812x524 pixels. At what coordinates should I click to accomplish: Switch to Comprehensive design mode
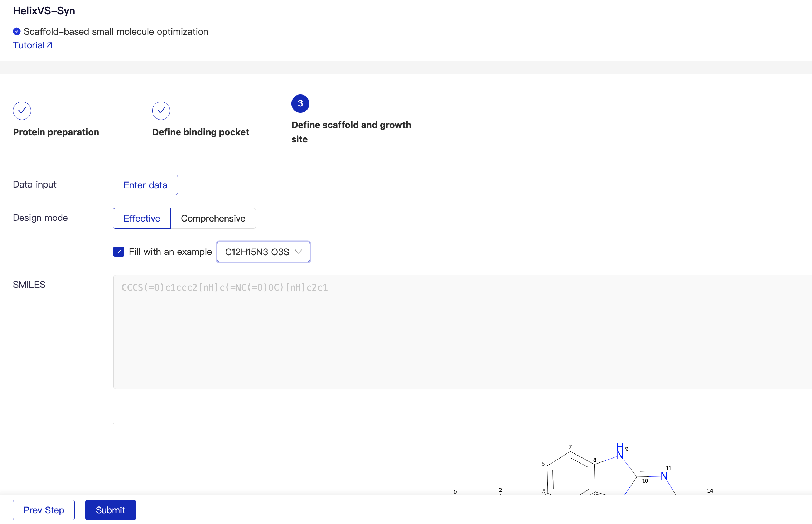click(213, 218)
